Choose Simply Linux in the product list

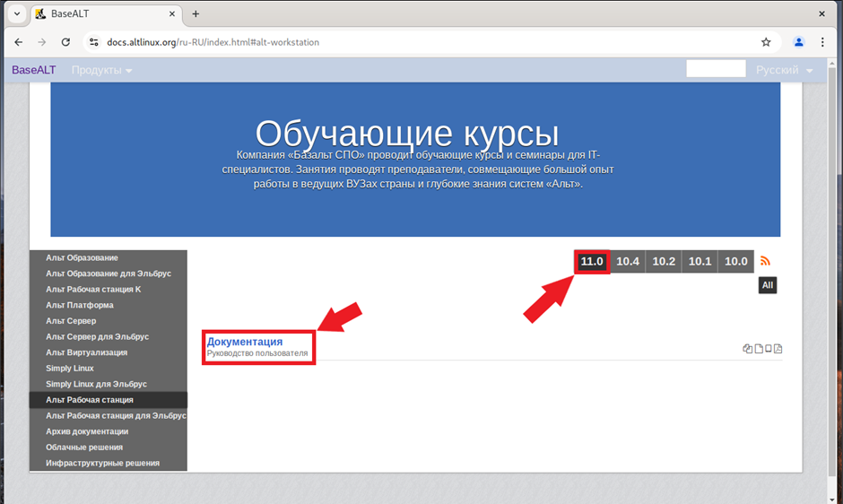pyautogui.click(x=70, y=369)
